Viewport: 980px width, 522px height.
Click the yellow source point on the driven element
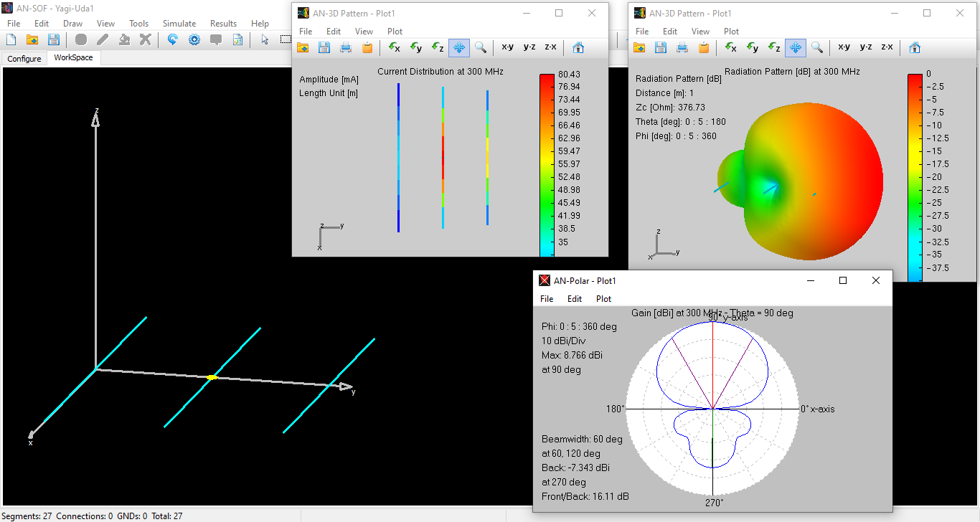pyautogui.click(x=212, y=377)
